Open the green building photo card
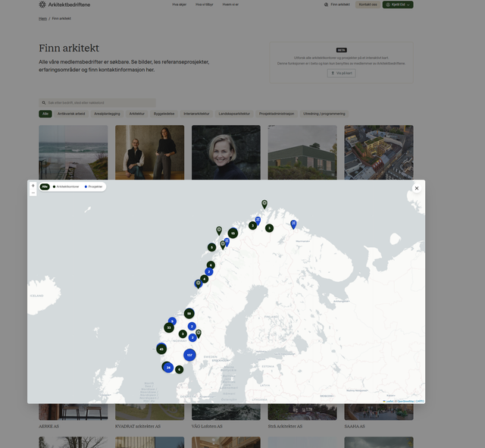The image size is (485, 448). click(x=302, y=152)
